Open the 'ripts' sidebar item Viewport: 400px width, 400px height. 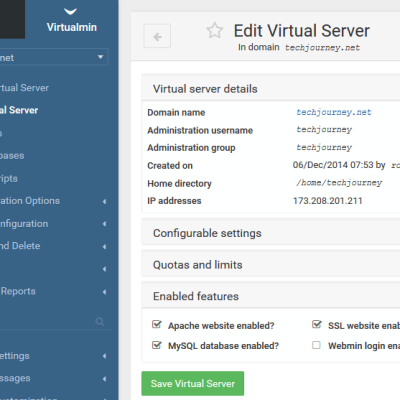click(x=9, y=178)
